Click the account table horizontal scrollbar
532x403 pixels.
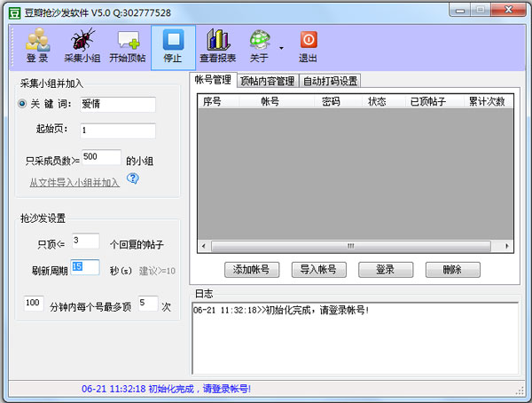355,246
